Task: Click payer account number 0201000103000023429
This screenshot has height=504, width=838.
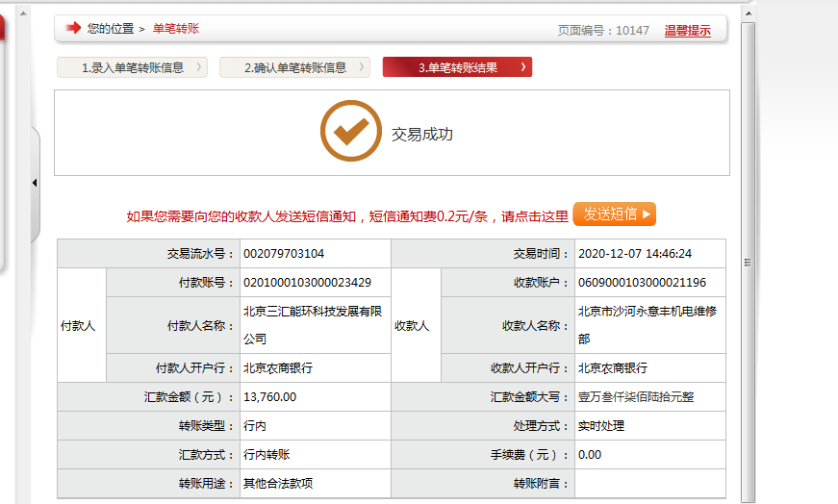Action: [307, 283]
